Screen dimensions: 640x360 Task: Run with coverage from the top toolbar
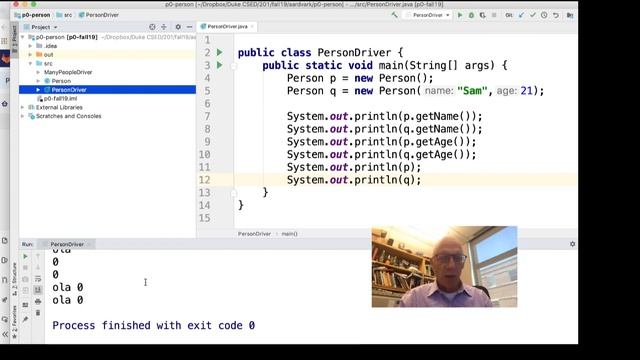pos(482,15)
